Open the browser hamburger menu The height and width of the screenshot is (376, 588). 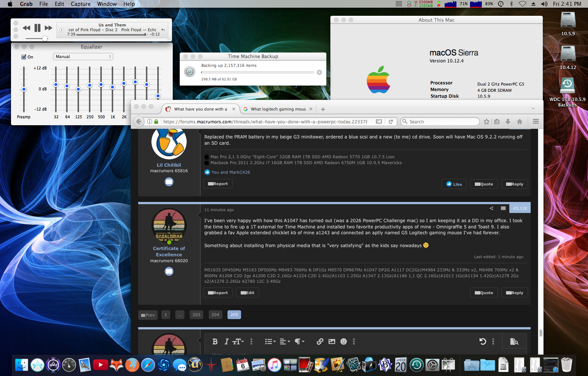point(536,122)
